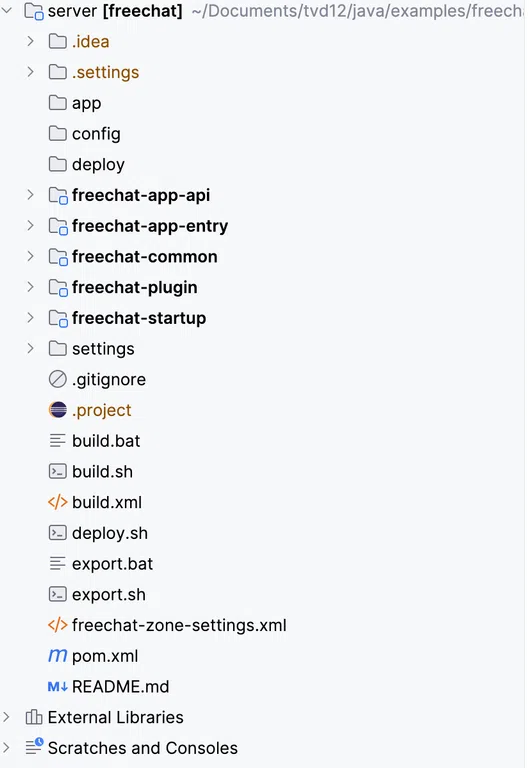Click the module folder icon of freechat-plugin
Screen dimensions: 529x768
(x=58, y=288)
